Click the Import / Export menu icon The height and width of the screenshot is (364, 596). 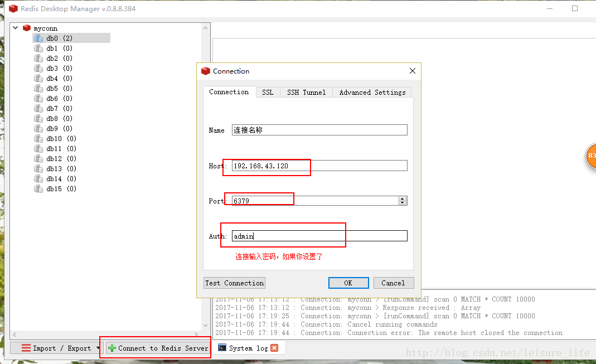26,348
